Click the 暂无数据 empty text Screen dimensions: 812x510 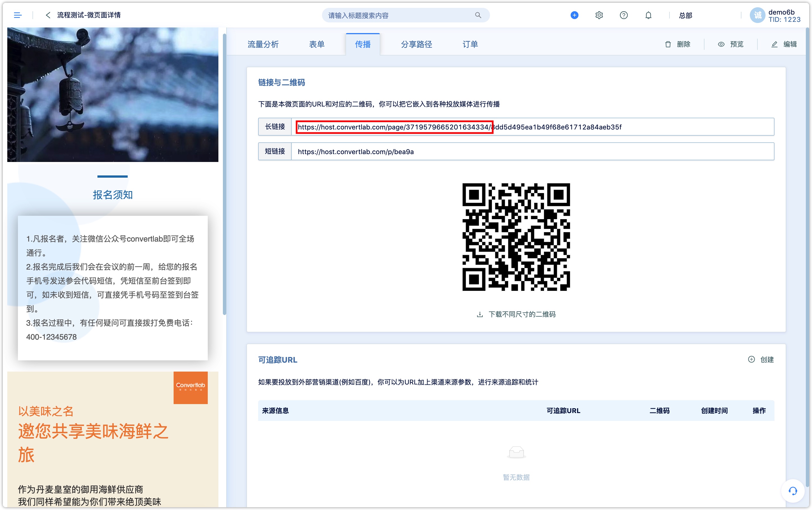[516, 477]
